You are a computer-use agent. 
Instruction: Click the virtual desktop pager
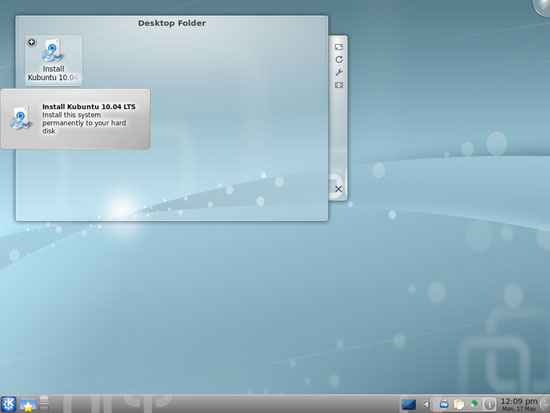tap(409, 404)
